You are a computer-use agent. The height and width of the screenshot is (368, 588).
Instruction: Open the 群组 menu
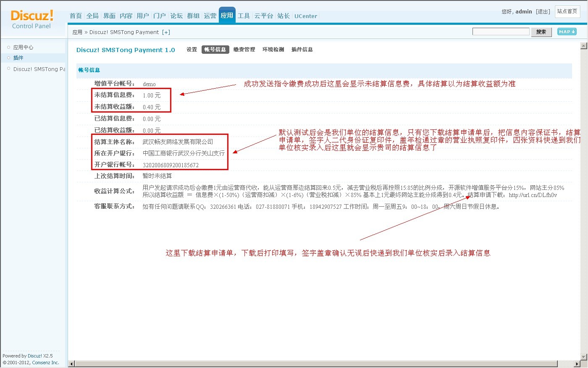pos(193,16)
